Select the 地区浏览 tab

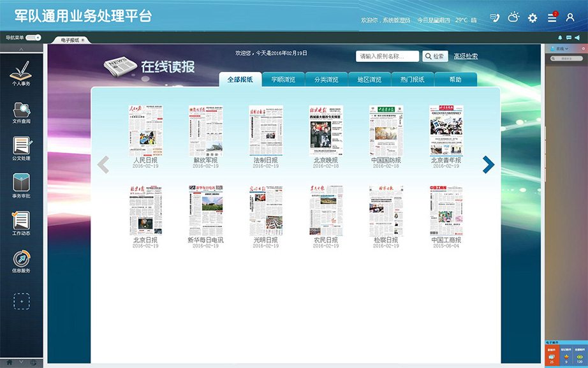point(369,80)
